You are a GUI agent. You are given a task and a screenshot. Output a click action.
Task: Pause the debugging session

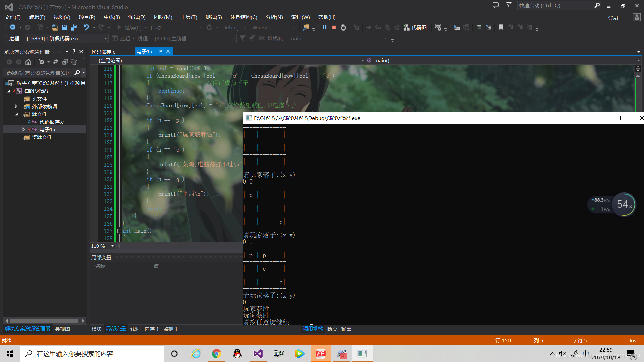pos(324,27)
